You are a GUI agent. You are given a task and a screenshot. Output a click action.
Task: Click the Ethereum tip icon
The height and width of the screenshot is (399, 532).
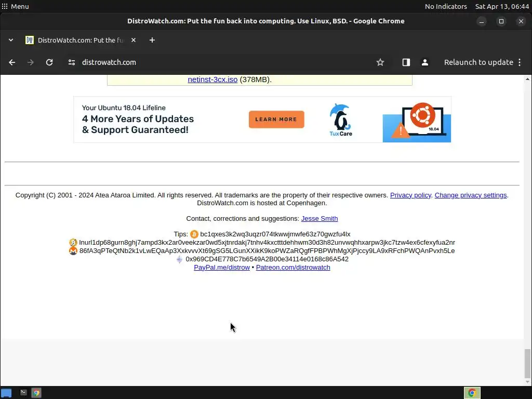(x=179, y=260)
